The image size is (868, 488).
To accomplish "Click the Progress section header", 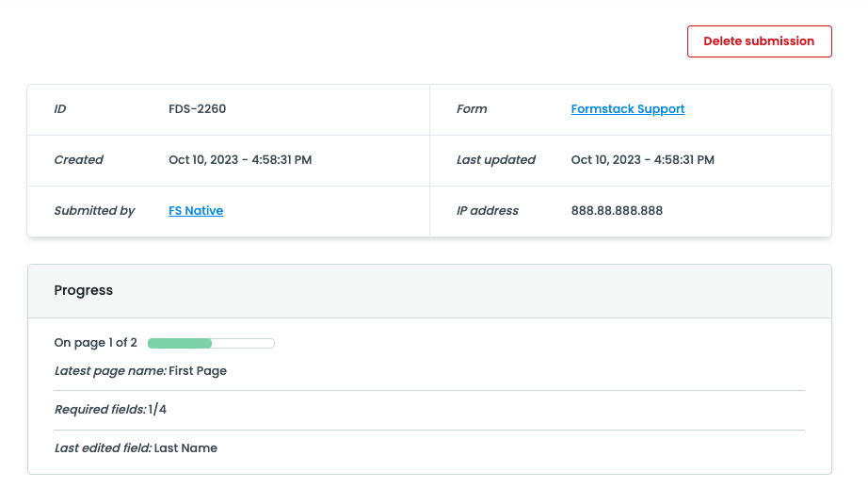I will tap(84, 291).
